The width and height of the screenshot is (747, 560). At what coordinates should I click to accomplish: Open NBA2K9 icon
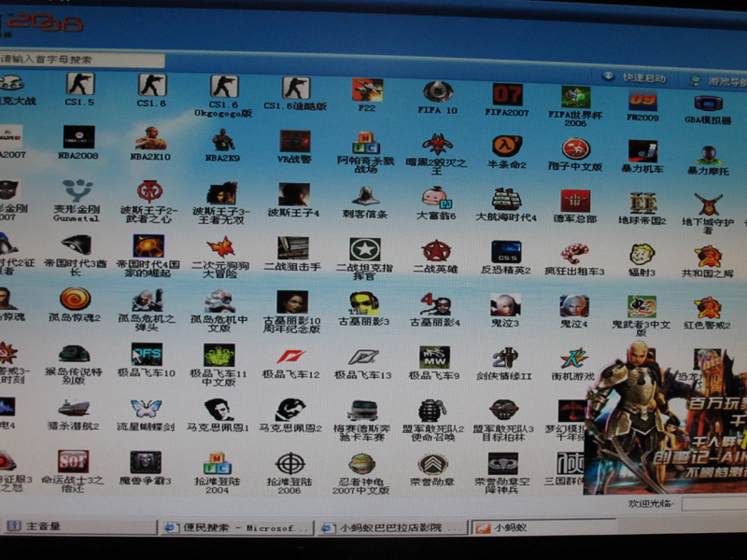[222, 140]
